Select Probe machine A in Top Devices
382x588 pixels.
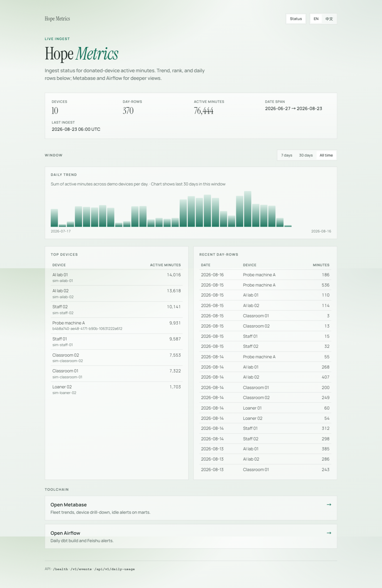tap(117, 326)
